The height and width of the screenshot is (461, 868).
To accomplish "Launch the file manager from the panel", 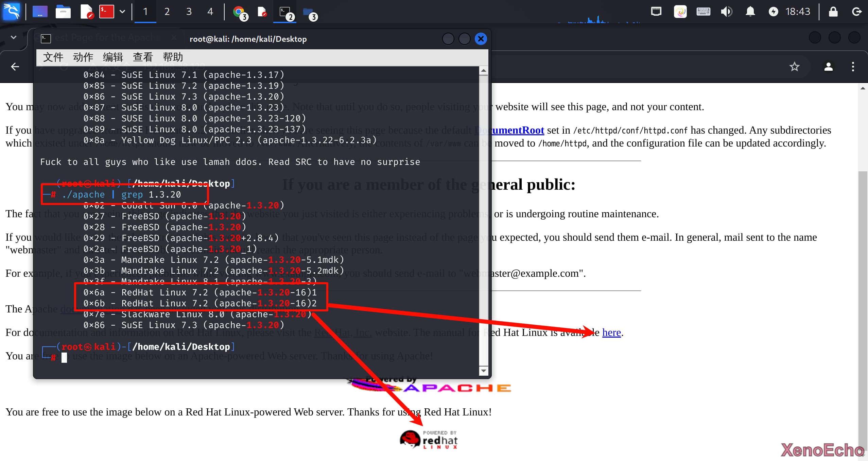I will (x=63, y=12).
